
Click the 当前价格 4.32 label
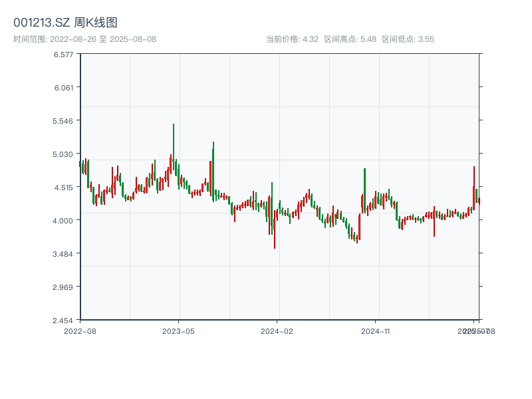[x=292, y=39]
